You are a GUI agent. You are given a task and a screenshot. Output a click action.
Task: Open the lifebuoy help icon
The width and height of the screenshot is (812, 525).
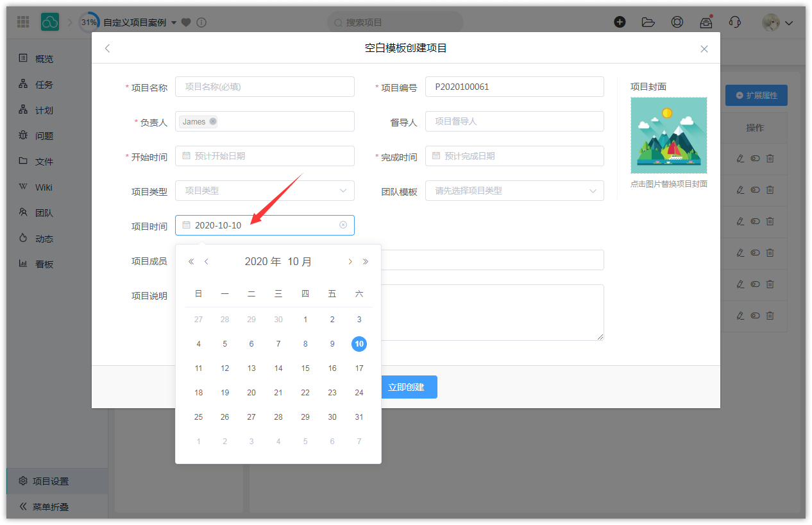(677, 22)
